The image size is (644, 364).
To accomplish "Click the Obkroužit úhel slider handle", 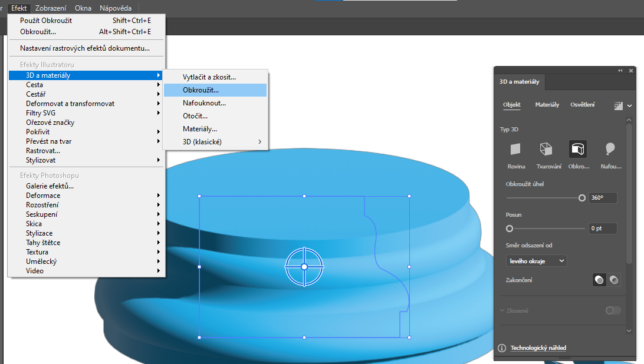I will pos(582,198).
